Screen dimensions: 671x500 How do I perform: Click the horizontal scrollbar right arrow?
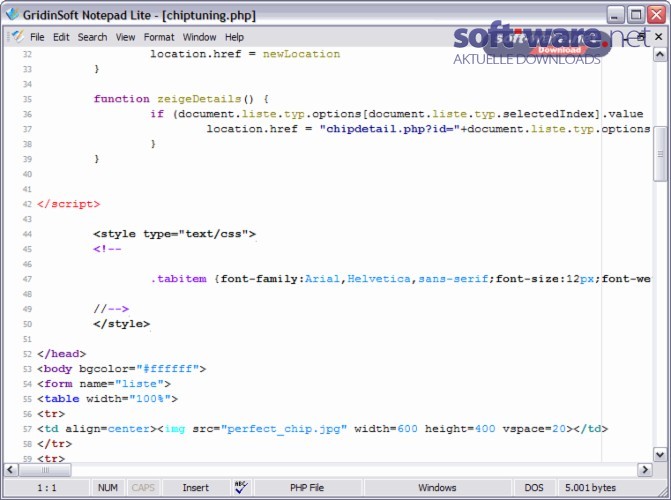(644, 470)
